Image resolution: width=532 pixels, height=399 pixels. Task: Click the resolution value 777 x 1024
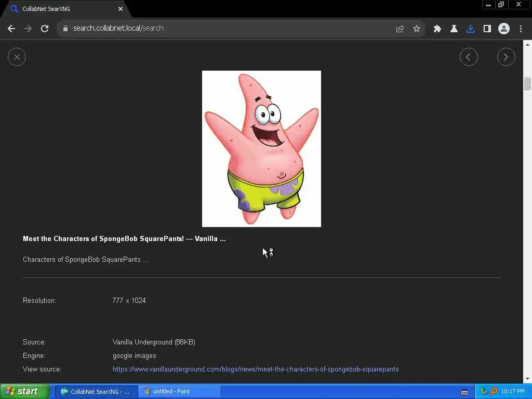click(129, 301)
